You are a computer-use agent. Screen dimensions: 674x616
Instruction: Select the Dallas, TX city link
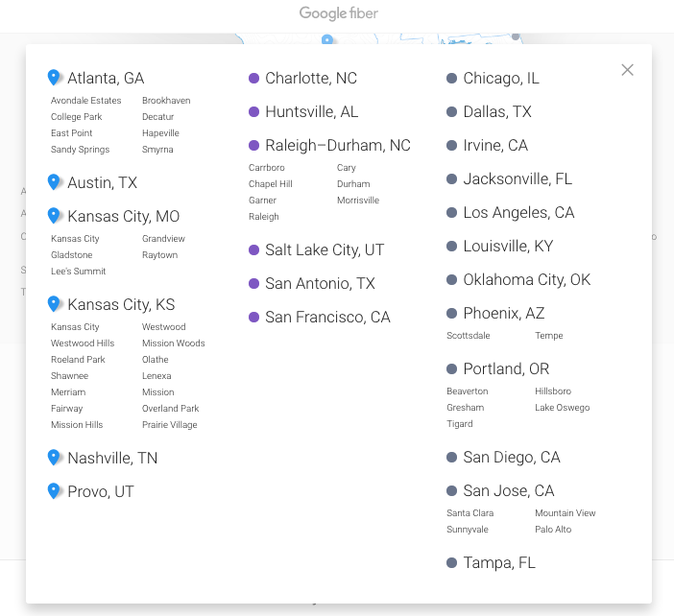pos(497,111)
